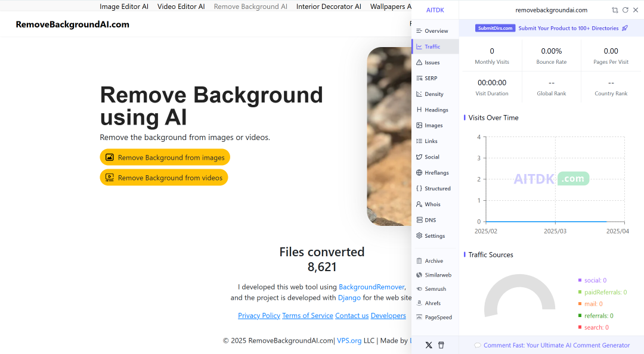Click the Hreflangs globe icon
644x354 pixels.
[419, 172]
